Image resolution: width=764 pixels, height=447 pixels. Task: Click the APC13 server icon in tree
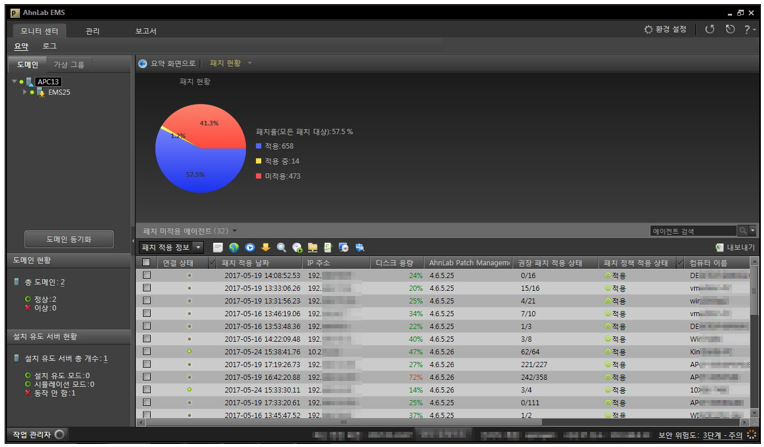[x=30, y=81]
